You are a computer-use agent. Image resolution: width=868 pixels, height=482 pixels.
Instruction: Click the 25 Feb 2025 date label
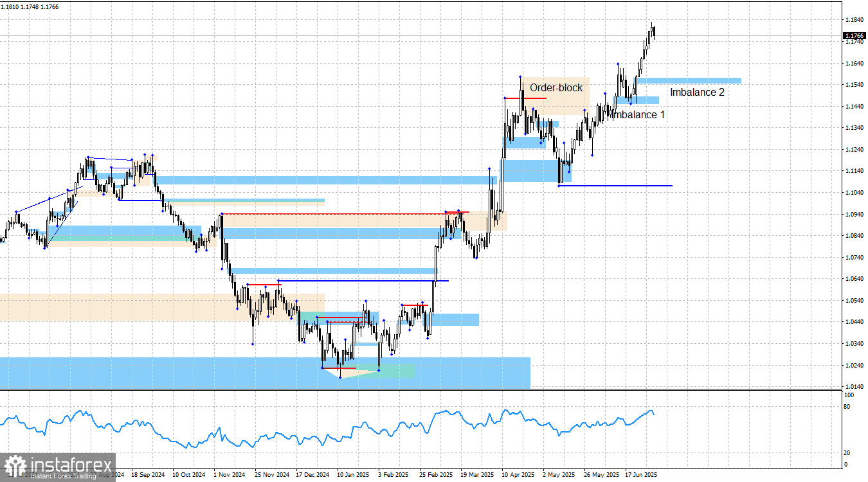(436, 474)
